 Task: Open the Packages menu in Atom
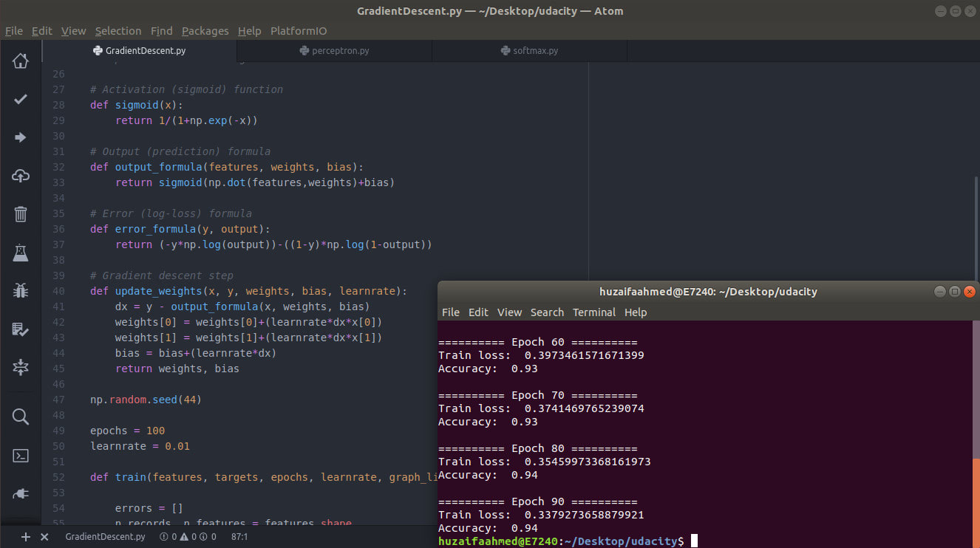click(x=205, y=31)
